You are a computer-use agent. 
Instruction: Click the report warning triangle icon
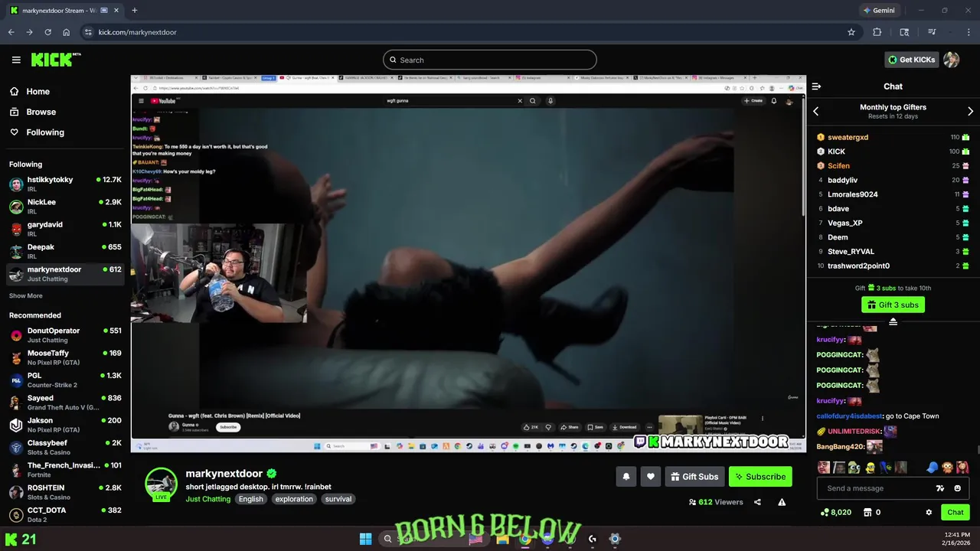[782, 502]
